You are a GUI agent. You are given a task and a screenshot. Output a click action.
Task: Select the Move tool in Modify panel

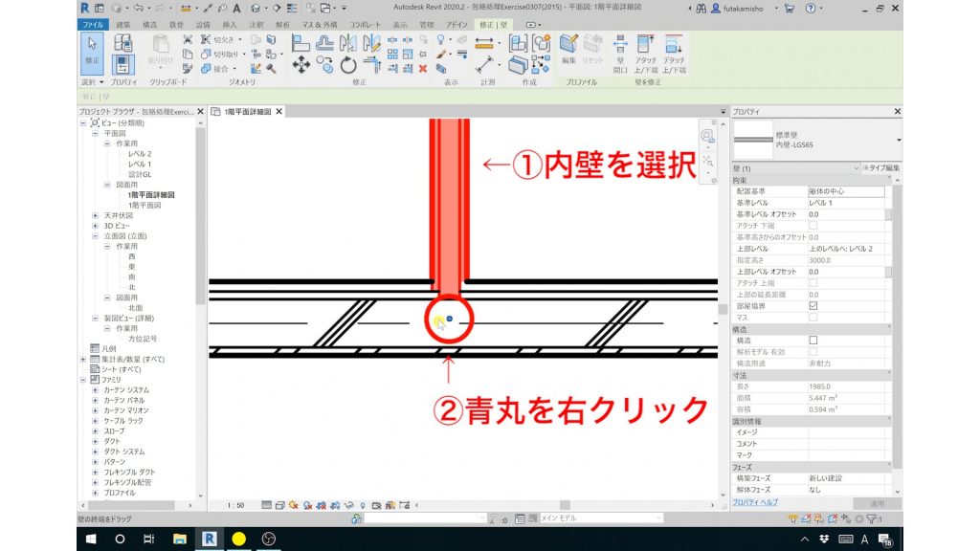pos(301,64)
